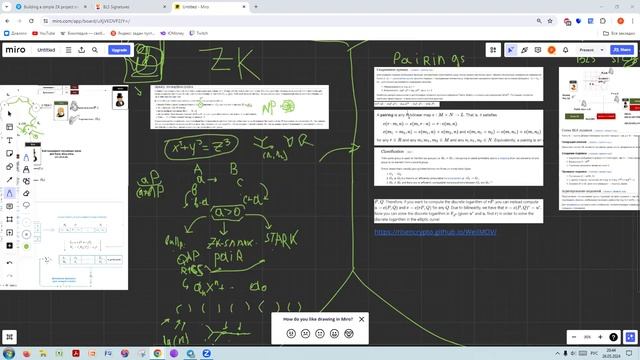Open a new browser tab

(x=256, y=7)
